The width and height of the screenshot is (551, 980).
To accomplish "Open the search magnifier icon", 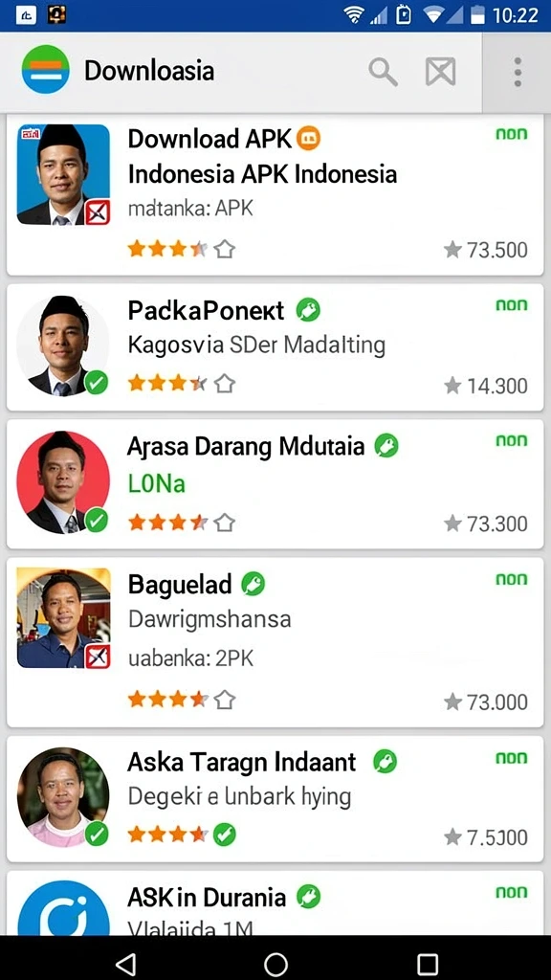I will (383, 72).
